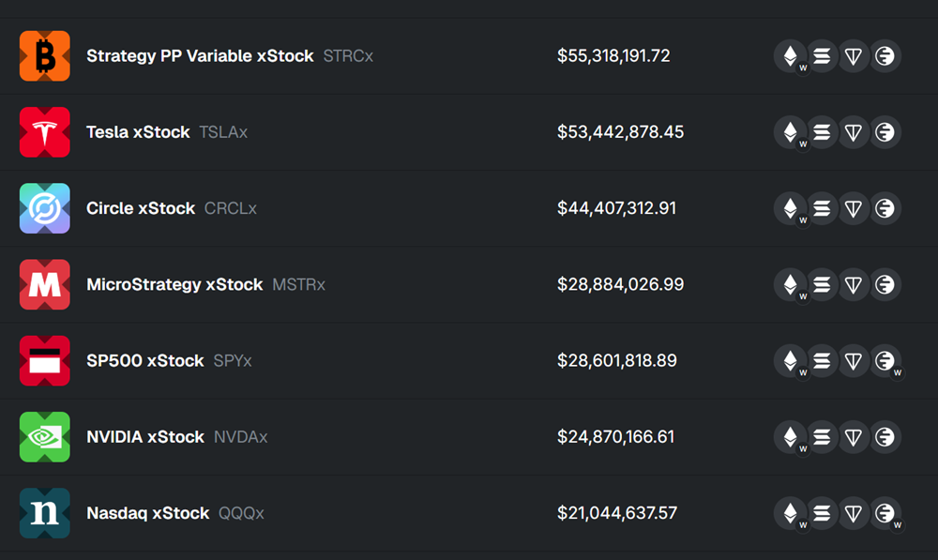
Task: Click the value $53,442,878.45
Action: pos(620,132)
